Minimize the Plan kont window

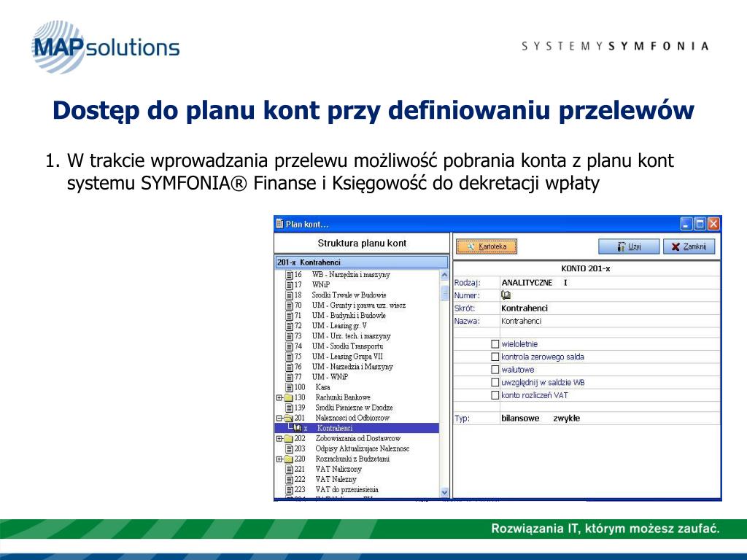[686, 224]
